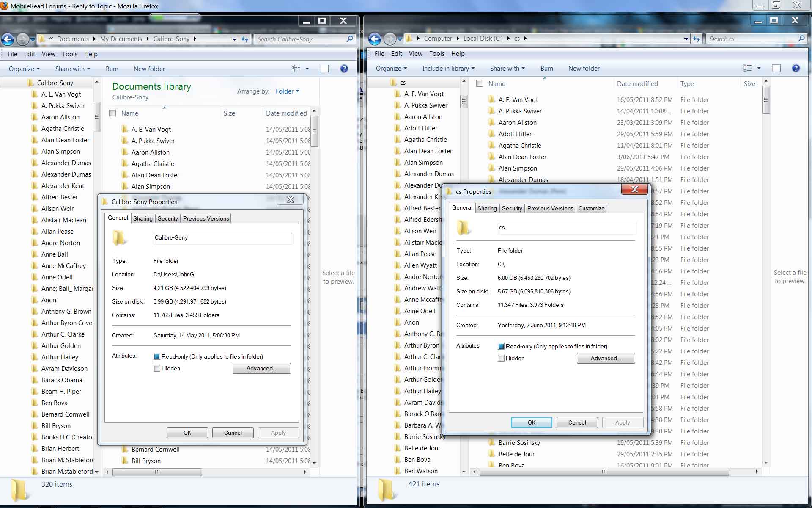This screenshot has width=812, height=508.
Task: Click search magnifier in Search cs box
Action: (801, 39)
